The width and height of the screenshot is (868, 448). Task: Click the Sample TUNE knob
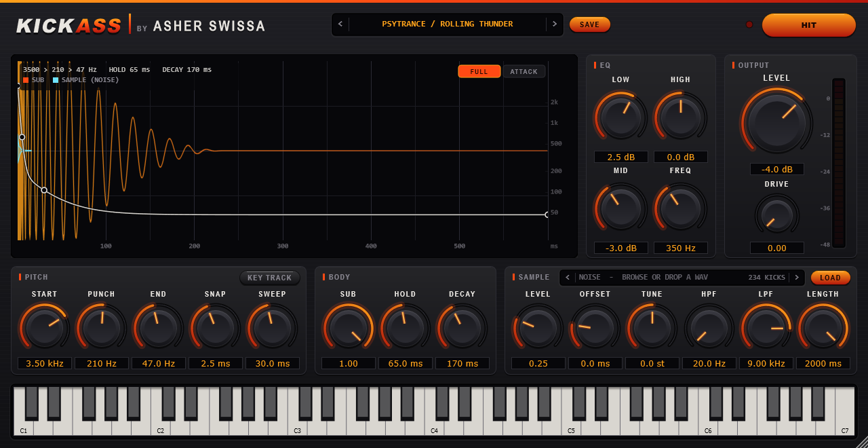(652, 327)
